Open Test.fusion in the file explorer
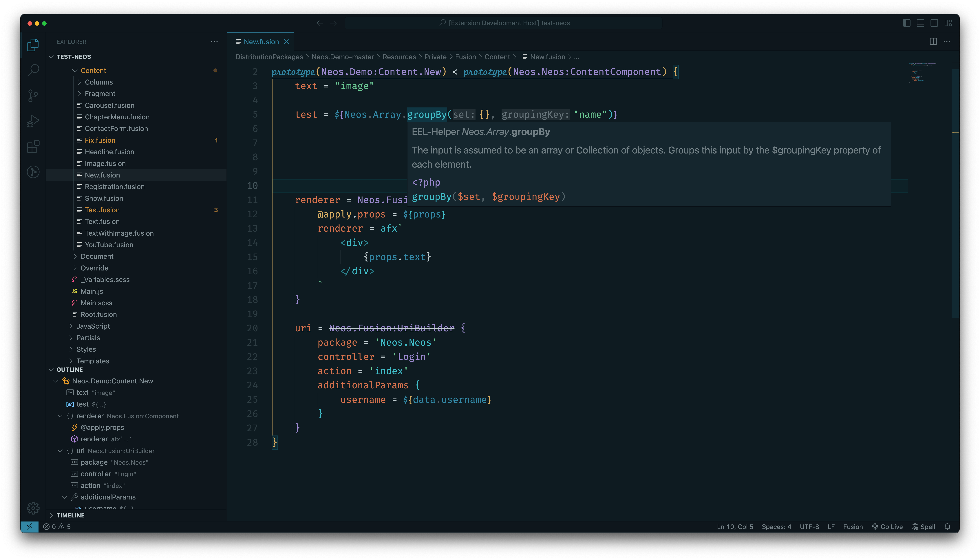Image resolution: width=980 pixels, height=560 pixels. pos(102,210)
